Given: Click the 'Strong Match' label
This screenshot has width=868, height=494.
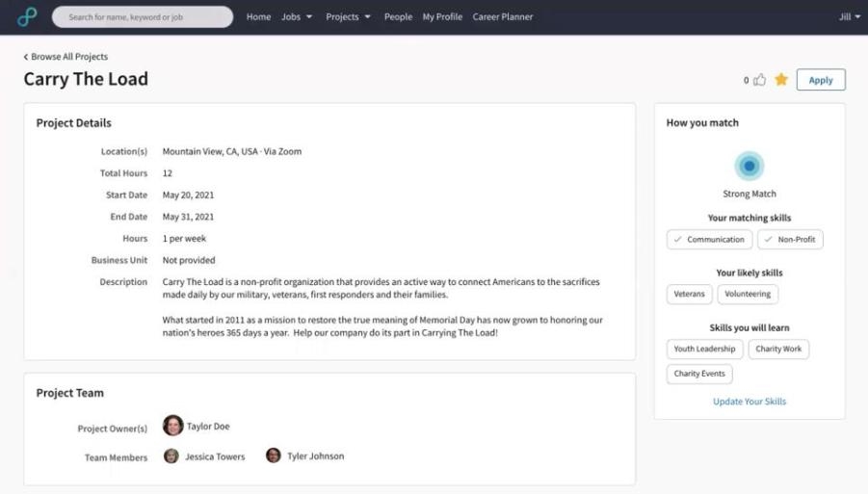Looking at the screenshot, I should pos(749,195).
